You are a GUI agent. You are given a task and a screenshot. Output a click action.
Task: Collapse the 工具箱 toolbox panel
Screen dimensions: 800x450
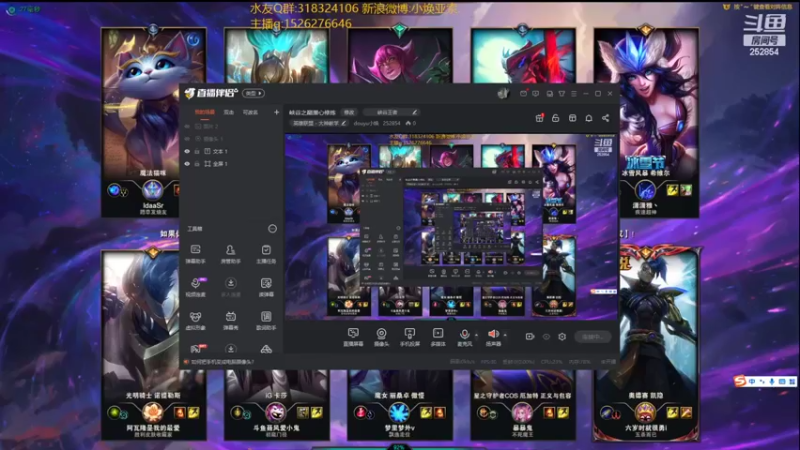coord(272,229)
